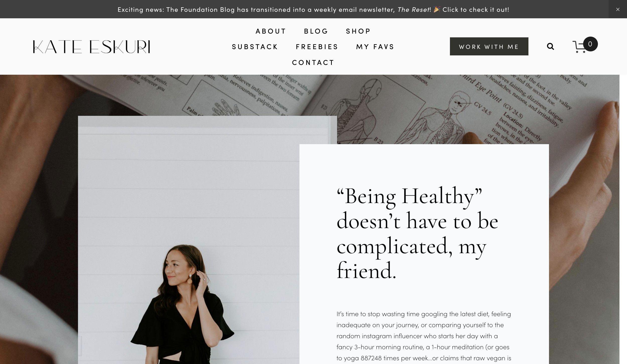Click the cart item count badge
The image size is (627, 364).
pos(590,44)
